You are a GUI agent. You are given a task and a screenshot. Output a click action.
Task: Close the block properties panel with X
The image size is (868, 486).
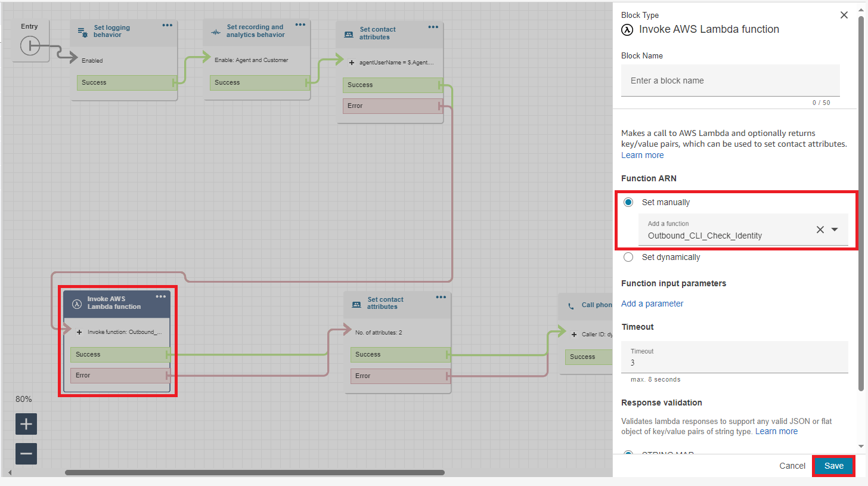coord(844,16)
